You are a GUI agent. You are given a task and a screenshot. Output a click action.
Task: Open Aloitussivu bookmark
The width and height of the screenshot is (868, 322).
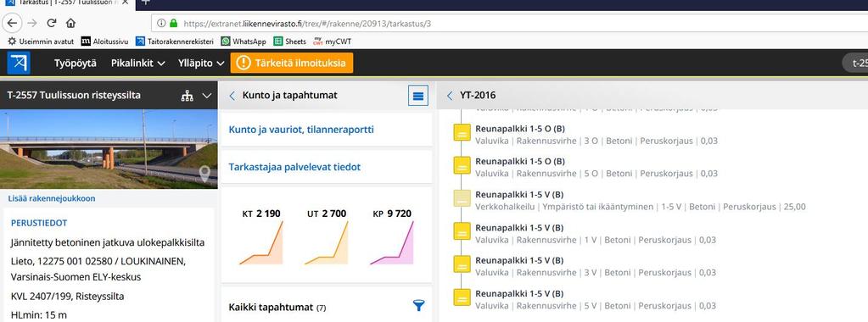(104, 42)
